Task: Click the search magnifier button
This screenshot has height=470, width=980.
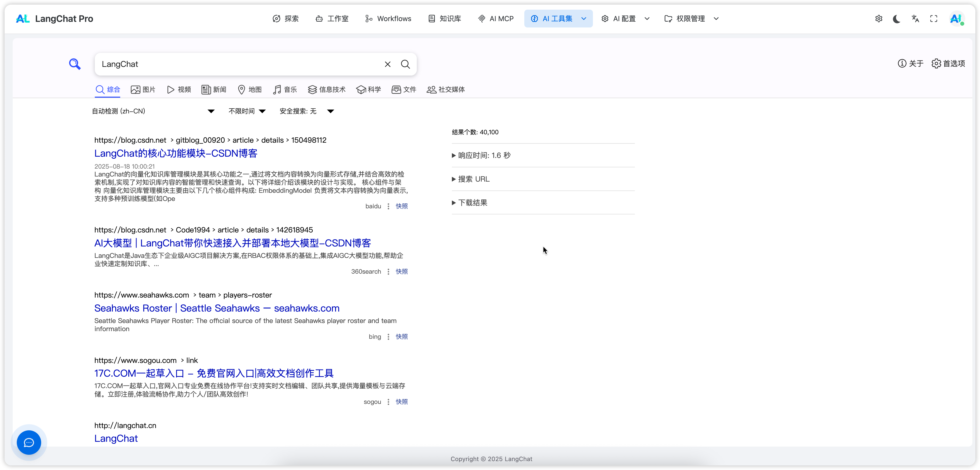Action: tap(405, 64)
